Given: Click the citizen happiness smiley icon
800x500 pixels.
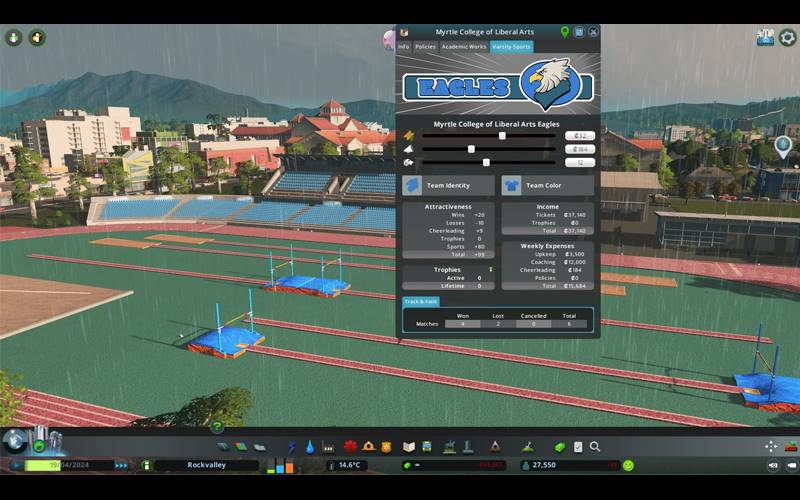Looking at the screenshot, I should tap(628, 465).
